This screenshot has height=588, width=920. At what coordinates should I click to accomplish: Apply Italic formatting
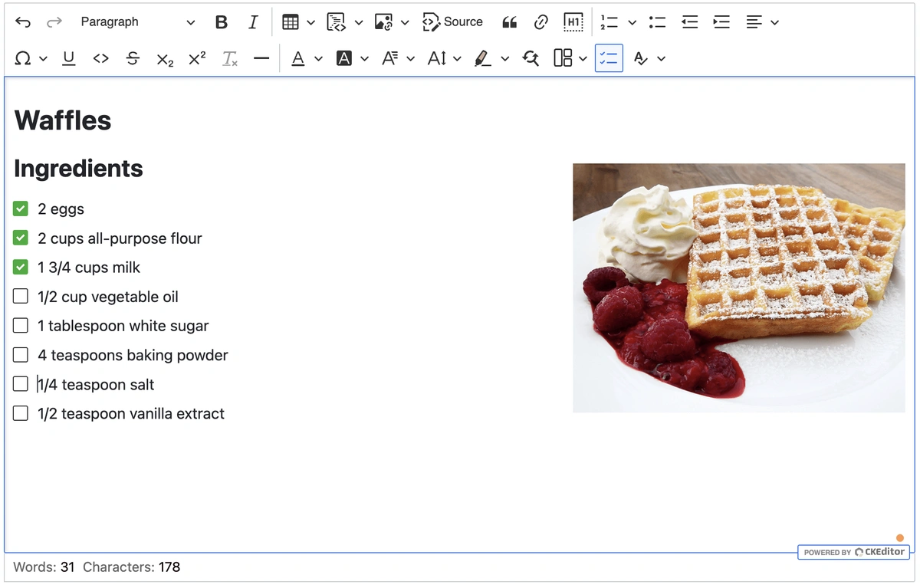click(253, 22)
